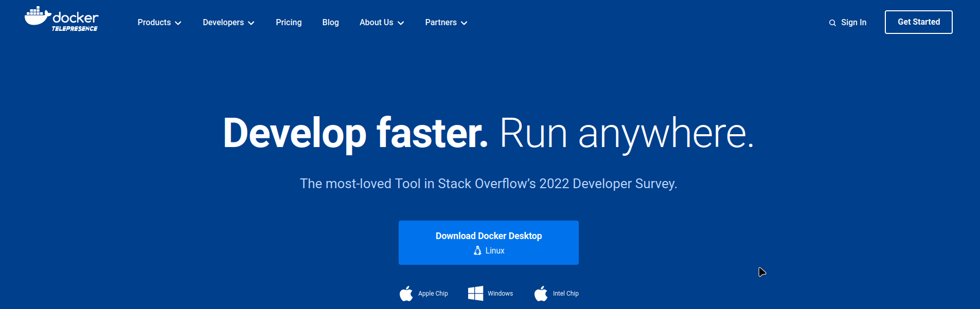Expand the About Us dropdown chevron
Image resolution: width=980 pixels, height=309 pixels.
401,23
